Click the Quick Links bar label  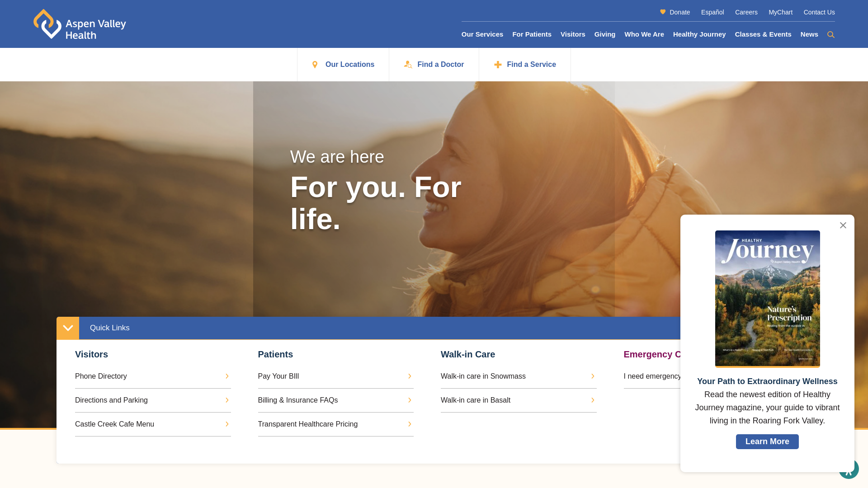pos(110,328)
